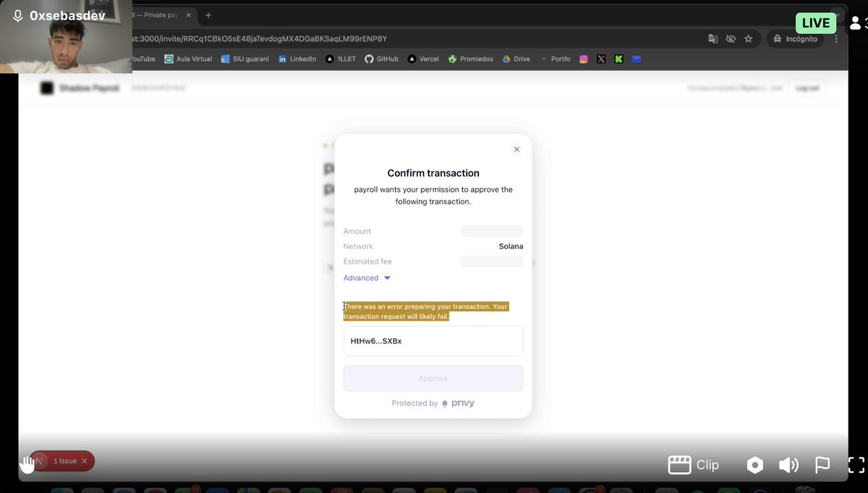Dismiss the 1 Issue badge

84,461
